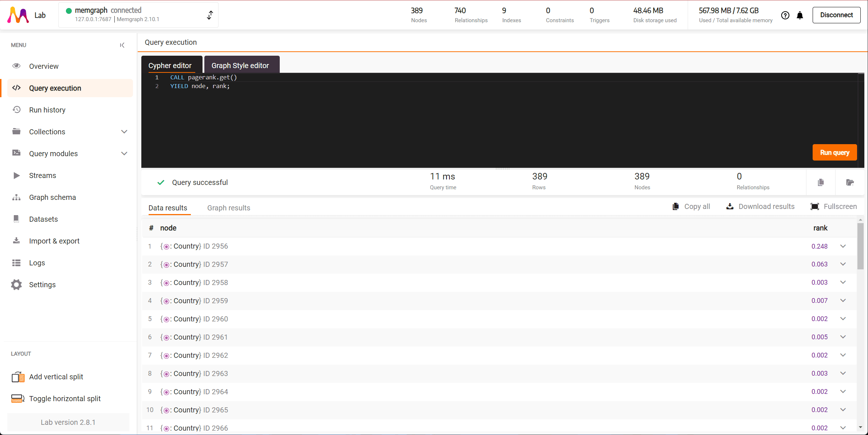The width and height of the screenshot is (868, 435).
Task: Open the help question mark icon
Action: (x=785, y=15)
